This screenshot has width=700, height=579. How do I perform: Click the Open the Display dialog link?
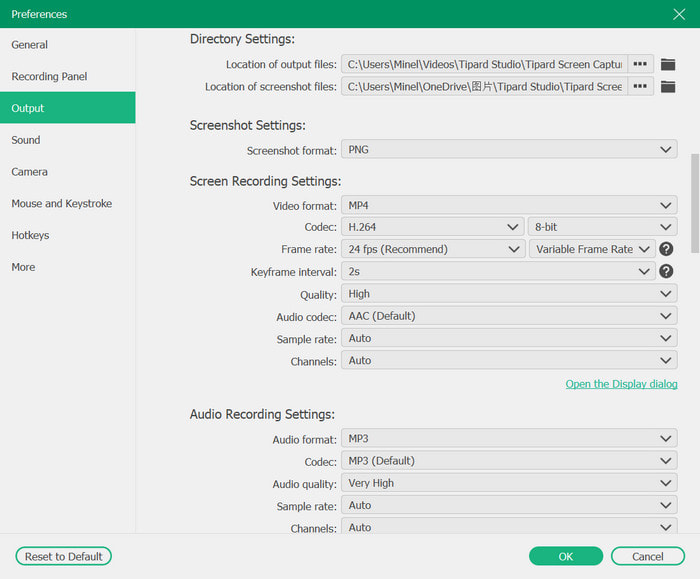(621, 384)
